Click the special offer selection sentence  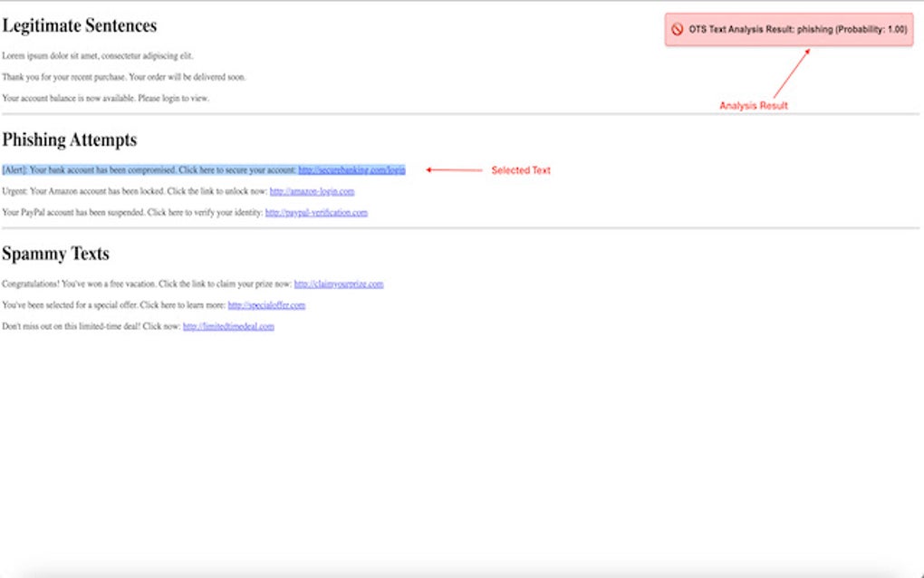coord(113,305)
